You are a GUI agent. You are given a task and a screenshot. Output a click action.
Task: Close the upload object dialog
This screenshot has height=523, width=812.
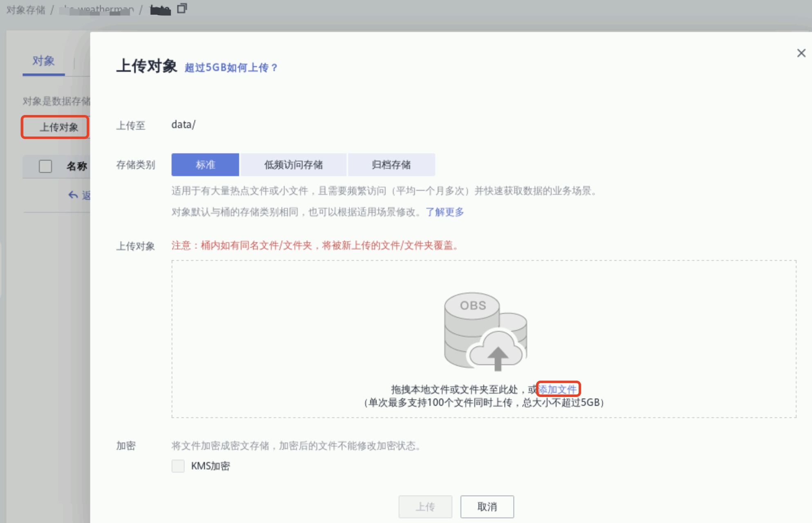point(801,53)
